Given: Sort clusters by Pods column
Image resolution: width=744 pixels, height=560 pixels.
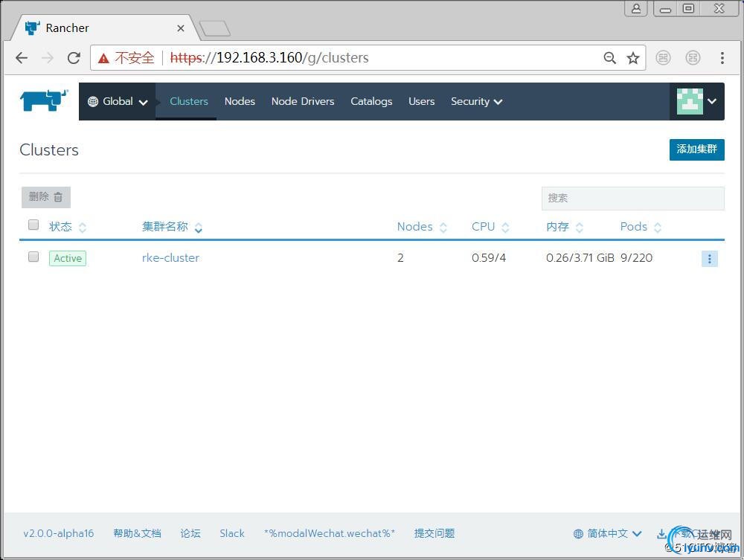Looking at the screenshot, I should point(641,227).
